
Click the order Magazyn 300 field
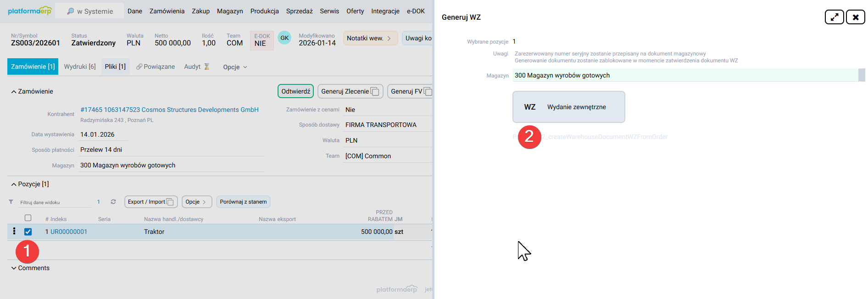171,165
